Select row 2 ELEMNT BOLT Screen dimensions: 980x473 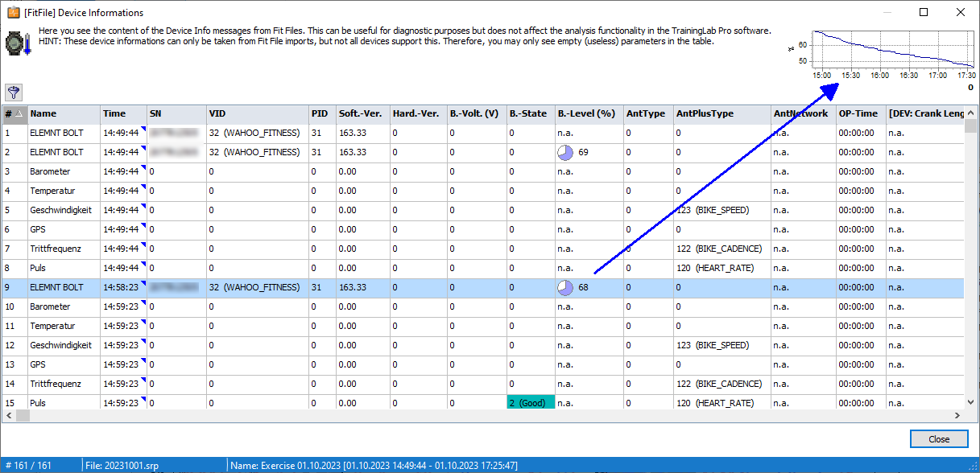click(x=483, y=152)
